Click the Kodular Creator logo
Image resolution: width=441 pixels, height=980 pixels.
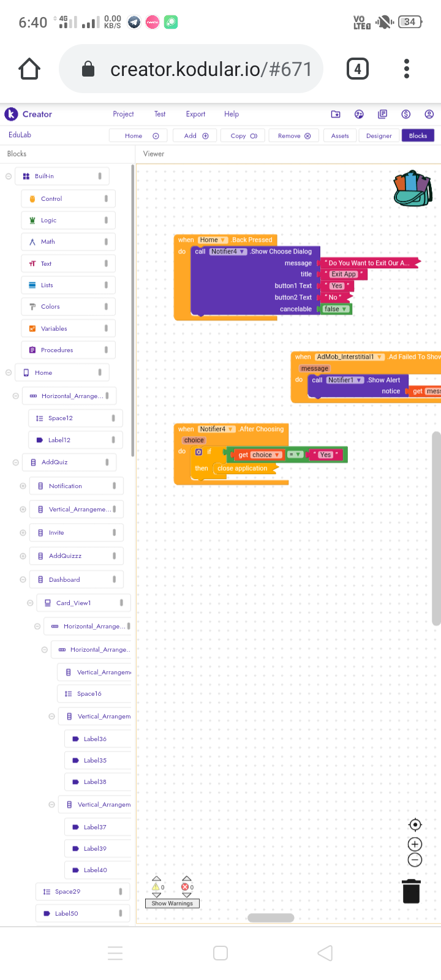pyautogui.click(x=28, y=114)
